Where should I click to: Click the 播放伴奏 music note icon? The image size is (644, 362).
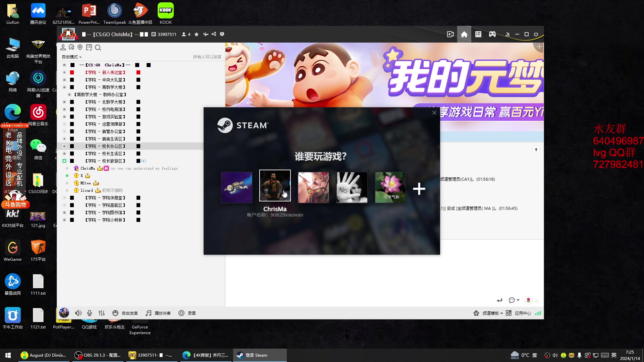click(x=148, y=313)
